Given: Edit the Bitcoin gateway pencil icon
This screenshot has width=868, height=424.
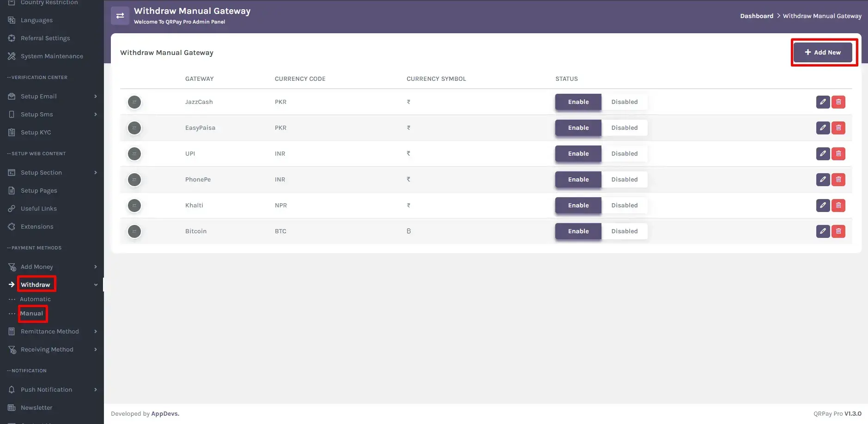Looking at the screenshot, I should [823, 231].
